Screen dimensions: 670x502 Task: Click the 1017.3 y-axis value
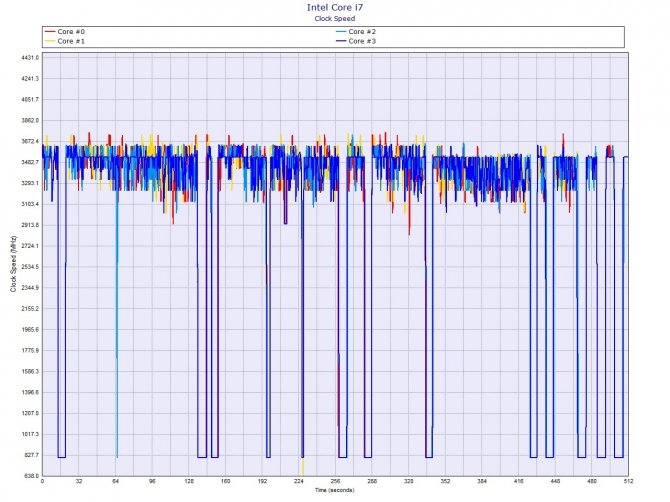point(30,434)
